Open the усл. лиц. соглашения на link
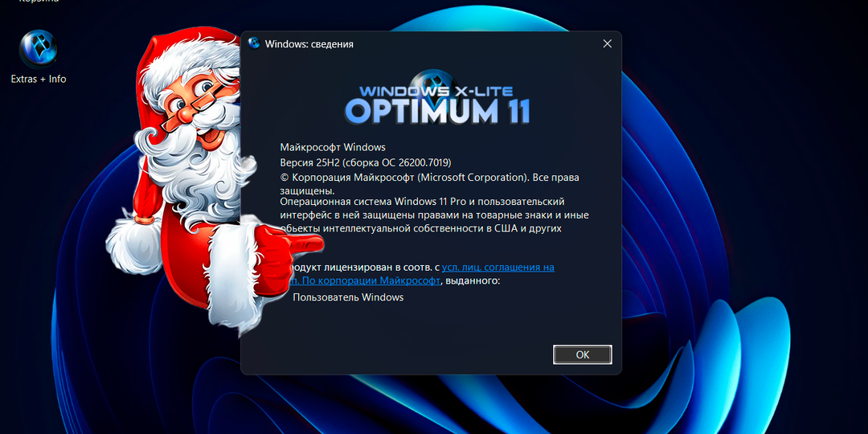 click(x=498, y=267)
